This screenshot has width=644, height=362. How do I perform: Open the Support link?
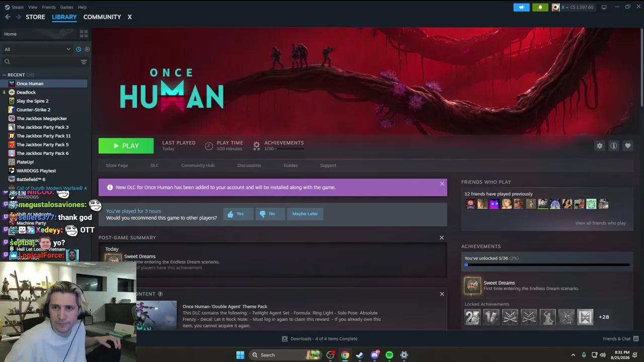pyautogui.click(x=328, y=165)
